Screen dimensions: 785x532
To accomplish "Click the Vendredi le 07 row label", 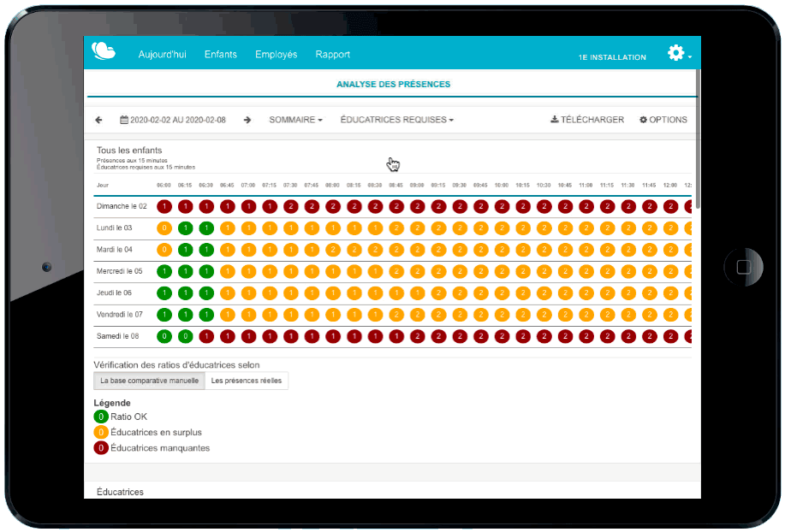I will tap(119, 315).
